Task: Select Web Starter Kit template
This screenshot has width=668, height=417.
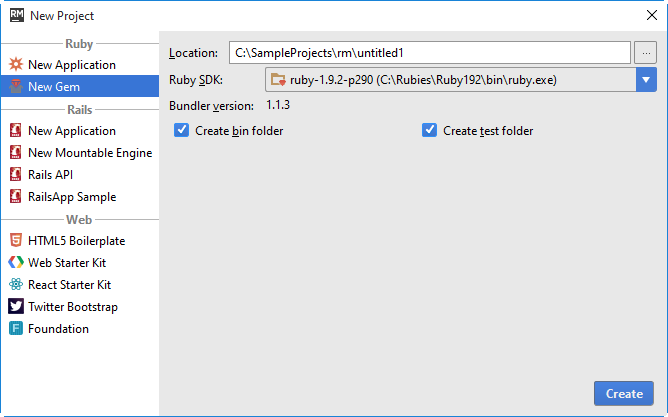Action: point(80,263)
